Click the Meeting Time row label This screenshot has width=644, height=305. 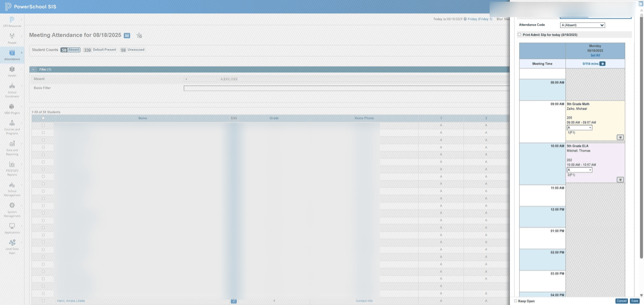pos(542,64)
